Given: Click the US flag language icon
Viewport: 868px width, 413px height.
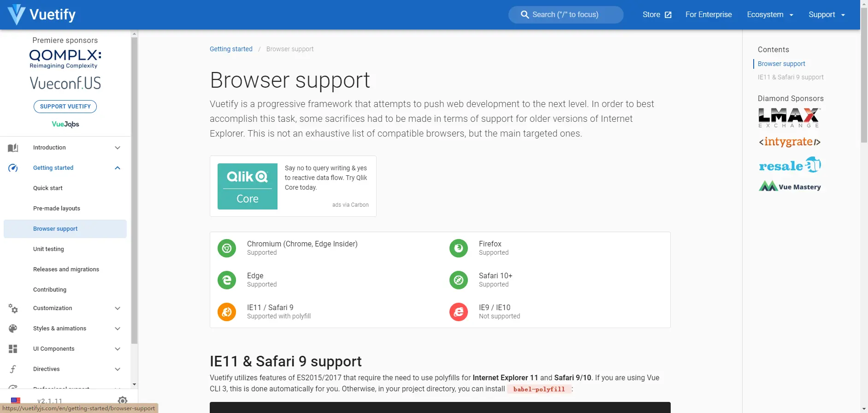Looking at the screenshot, I should pos(16,400).
